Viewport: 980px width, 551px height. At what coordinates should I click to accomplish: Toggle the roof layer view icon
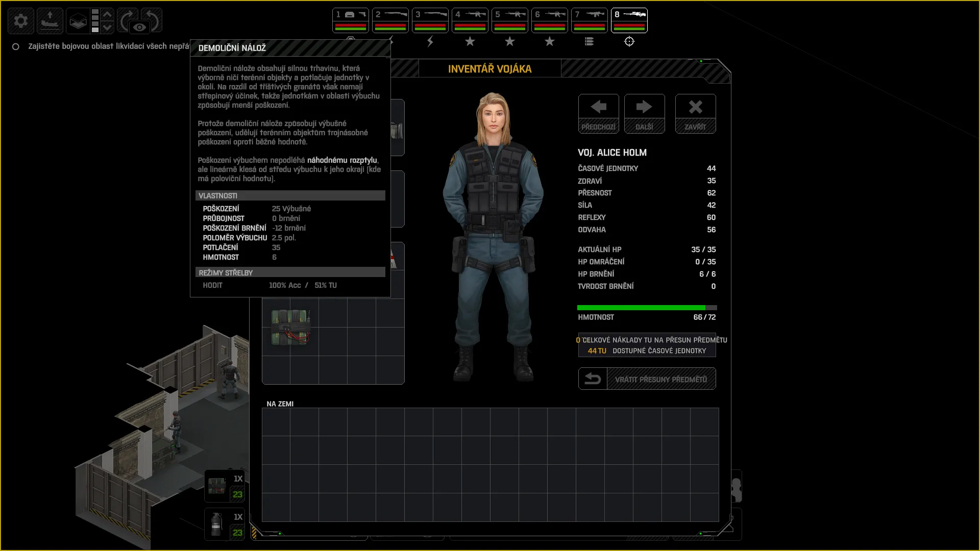pyautogui.click(x=78, y=21)
